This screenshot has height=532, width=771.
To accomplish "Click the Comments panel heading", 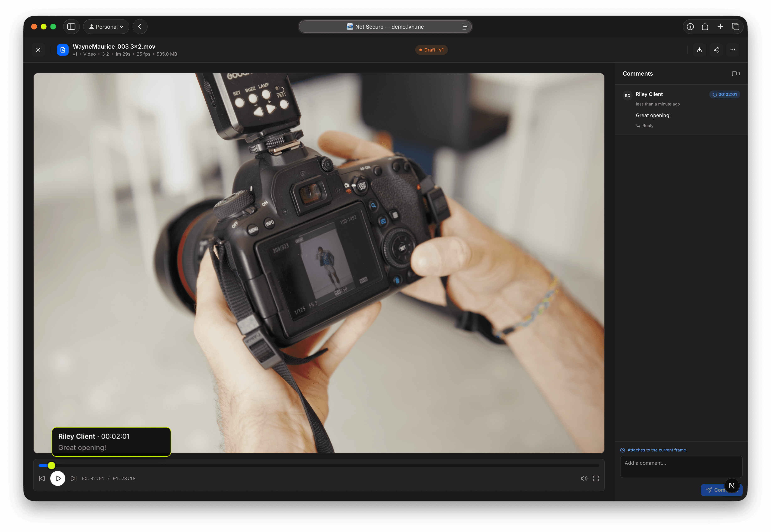I will [x=638, y=74].
